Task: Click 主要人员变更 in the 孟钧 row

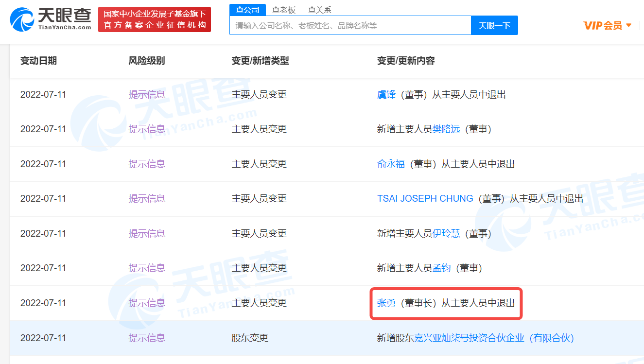Action: (259, 268)
